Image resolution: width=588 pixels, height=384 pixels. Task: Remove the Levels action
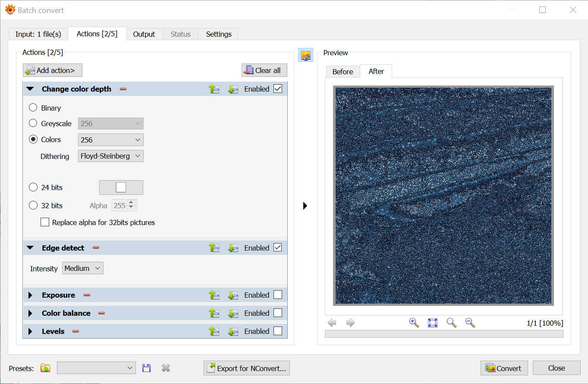pyautogui.click(x=75, y=331)
